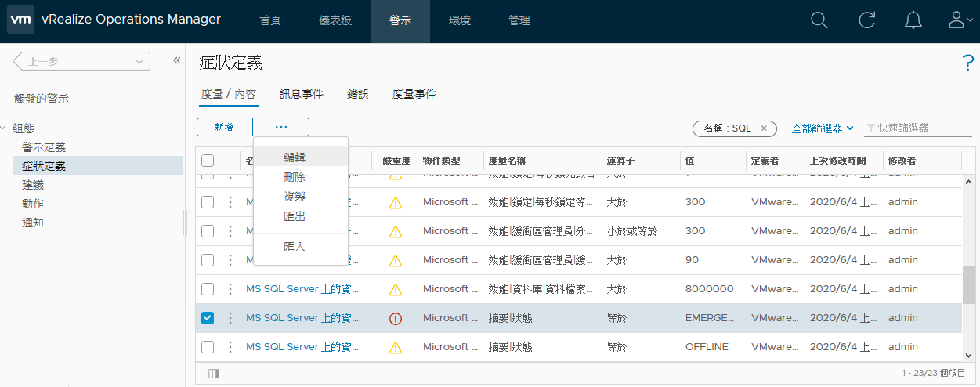Open 觸發的警示 in sidebar
Screen dimensions: 980x387
click(x=42, y=99)
